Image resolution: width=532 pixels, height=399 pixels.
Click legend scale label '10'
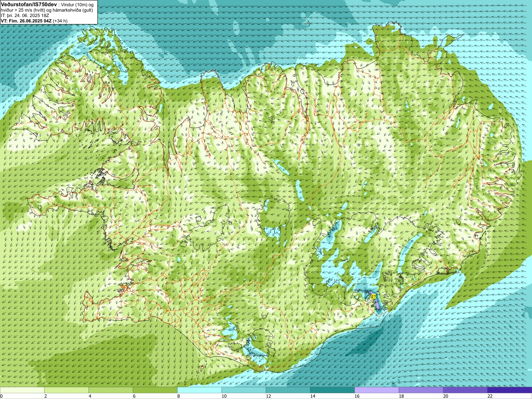pyautogui.click(x=224, y=396)
